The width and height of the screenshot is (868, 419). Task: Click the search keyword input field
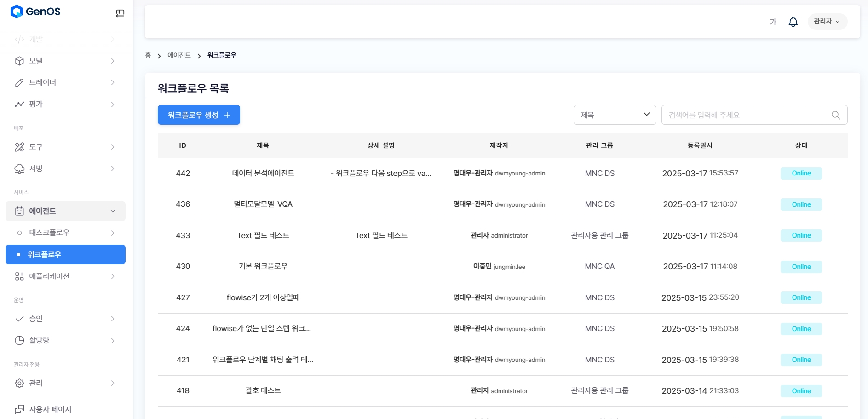pos(745,115)
